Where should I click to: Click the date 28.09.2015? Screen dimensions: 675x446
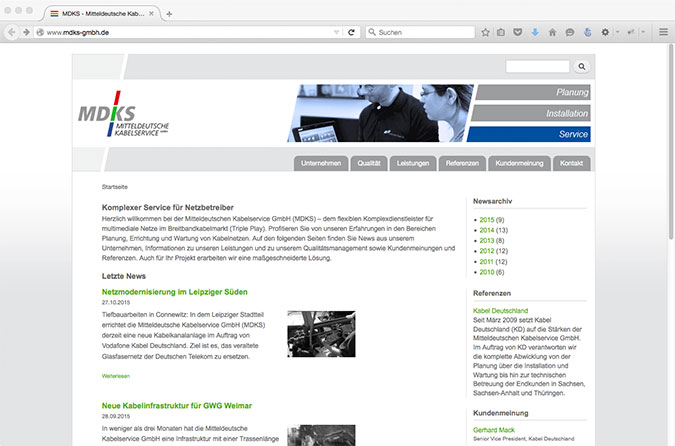tap(116, 416)
